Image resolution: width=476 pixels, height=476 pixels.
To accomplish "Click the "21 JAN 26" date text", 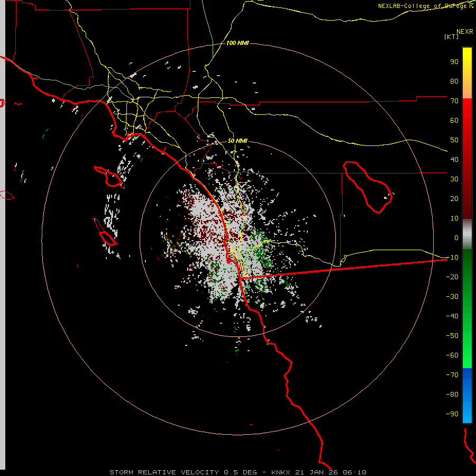I will (316, 472).
